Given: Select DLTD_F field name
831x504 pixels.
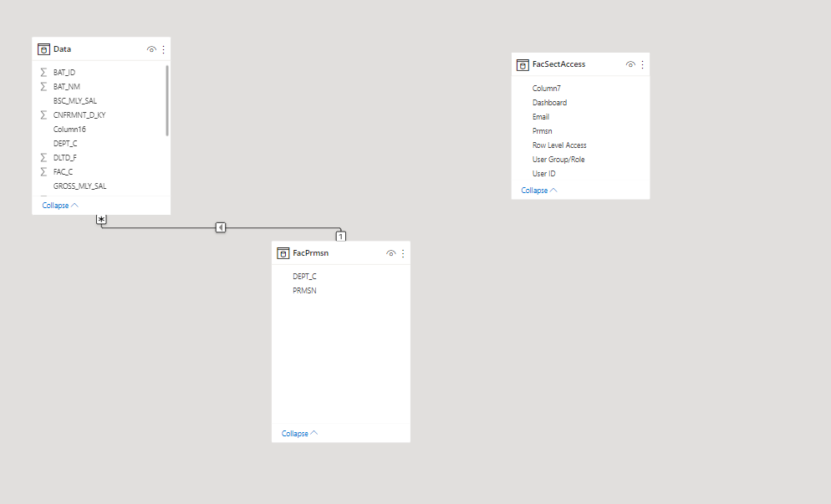Looking at the screenshot, I should pos(65,157).
